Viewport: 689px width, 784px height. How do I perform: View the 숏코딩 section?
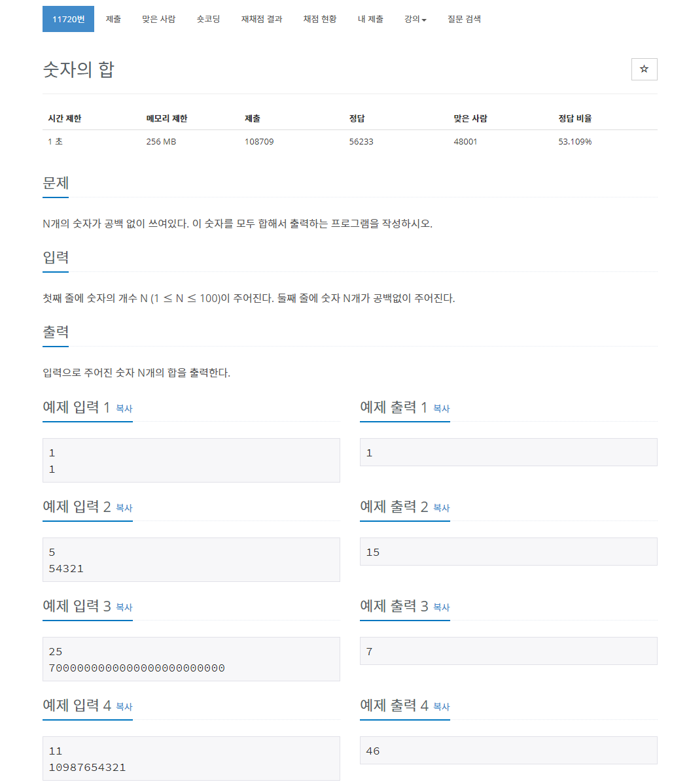(x=207, y=19)
